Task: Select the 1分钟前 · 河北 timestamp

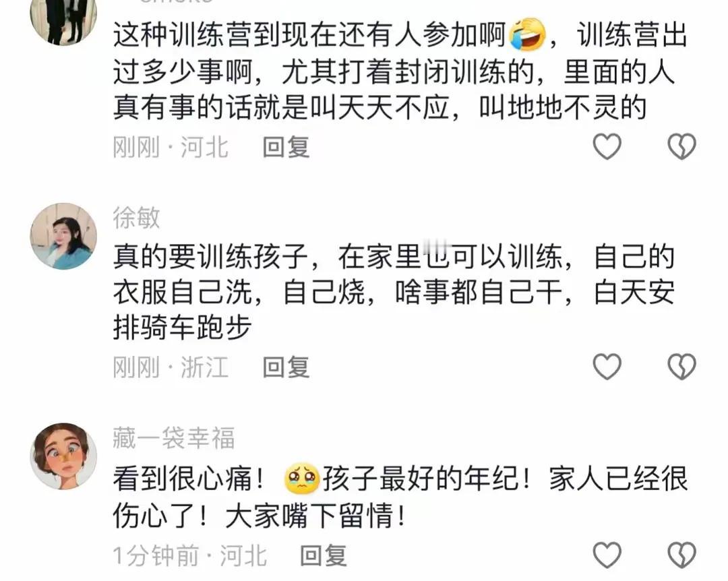Action: (x=190, y=555)
